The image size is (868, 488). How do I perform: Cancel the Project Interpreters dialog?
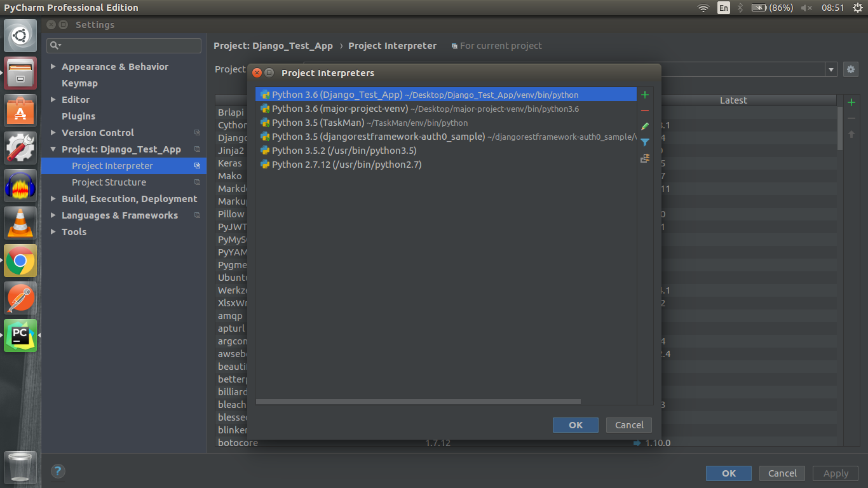[629, 425]
